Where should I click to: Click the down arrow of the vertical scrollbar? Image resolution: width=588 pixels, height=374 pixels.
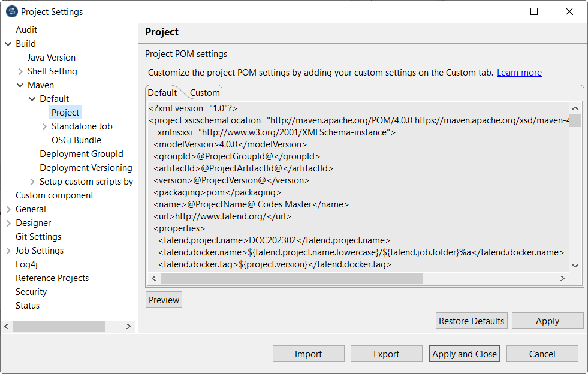pos(575,266)
